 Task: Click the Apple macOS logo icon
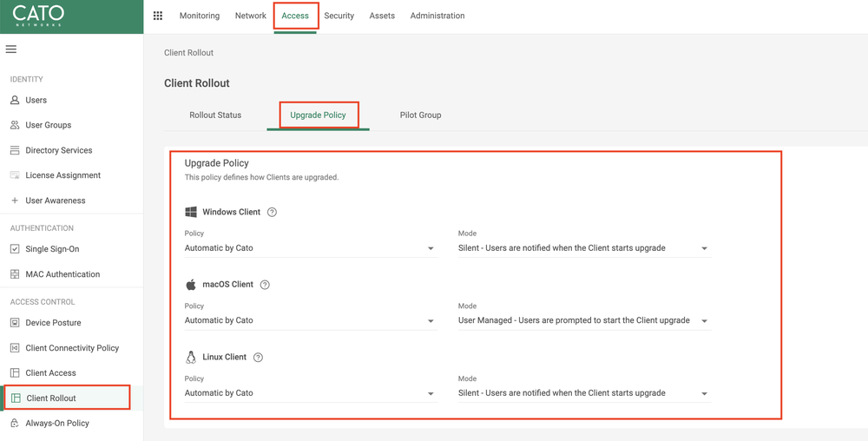pyautogui.click(x=191, y=285)
